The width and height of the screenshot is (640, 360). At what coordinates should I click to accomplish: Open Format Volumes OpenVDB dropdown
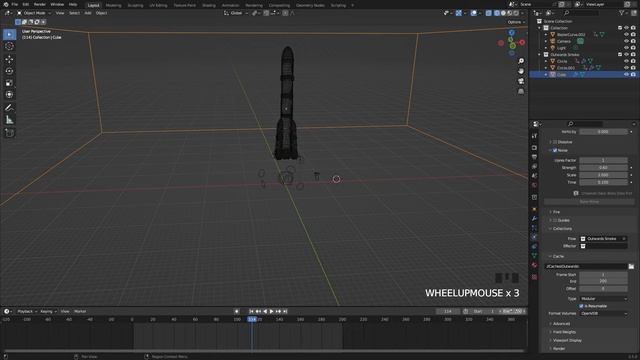(x=603, y=313)
